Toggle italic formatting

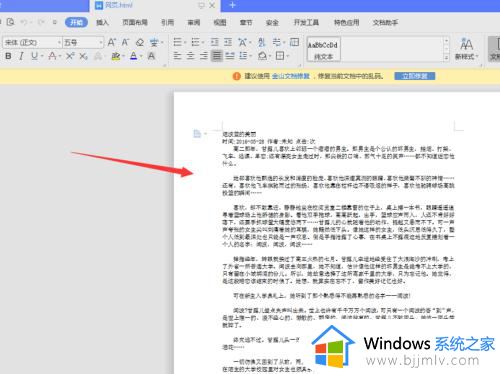pyautogui.click(x=21, y=56)
